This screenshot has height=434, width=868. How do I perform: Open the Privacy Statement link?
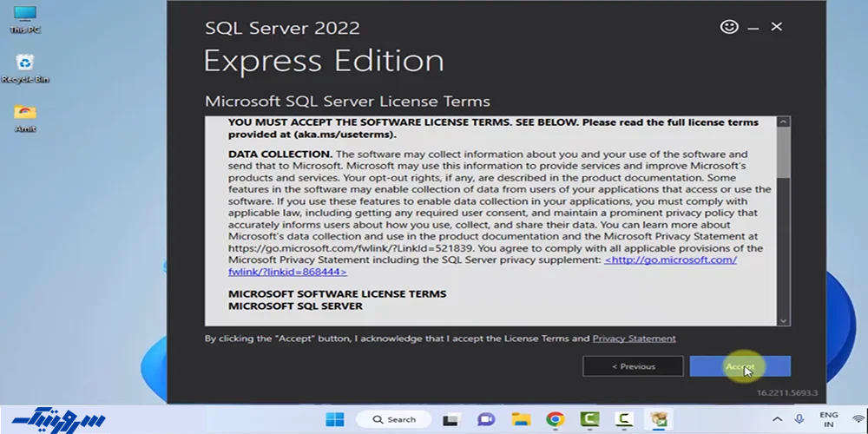[x=634, y=339]
